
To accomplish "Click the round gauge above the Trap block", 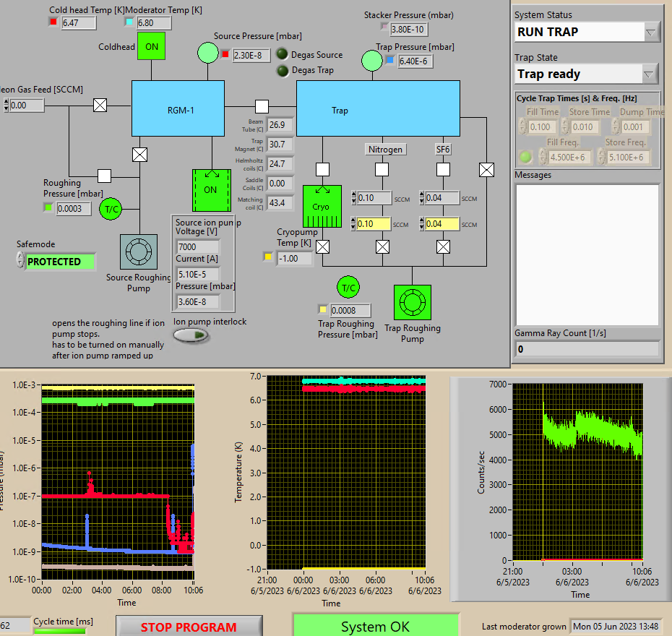I will pyautogui.click(x=372, y=61).
